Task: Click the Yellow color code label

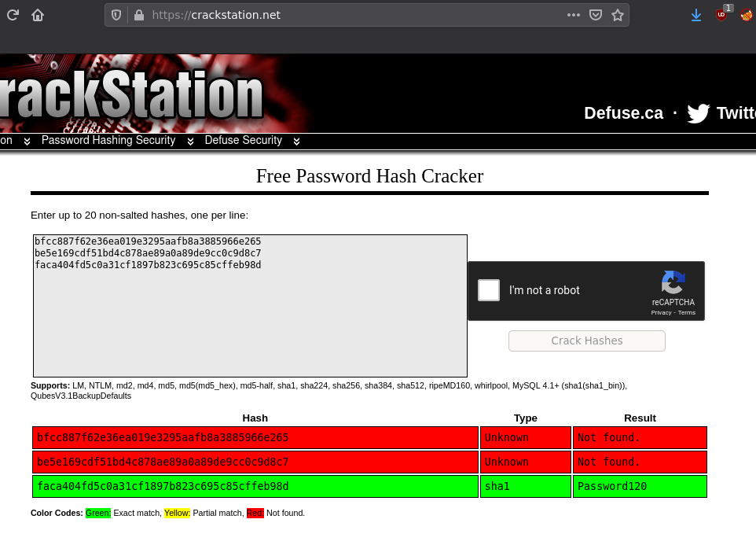Action: point(177,513)
